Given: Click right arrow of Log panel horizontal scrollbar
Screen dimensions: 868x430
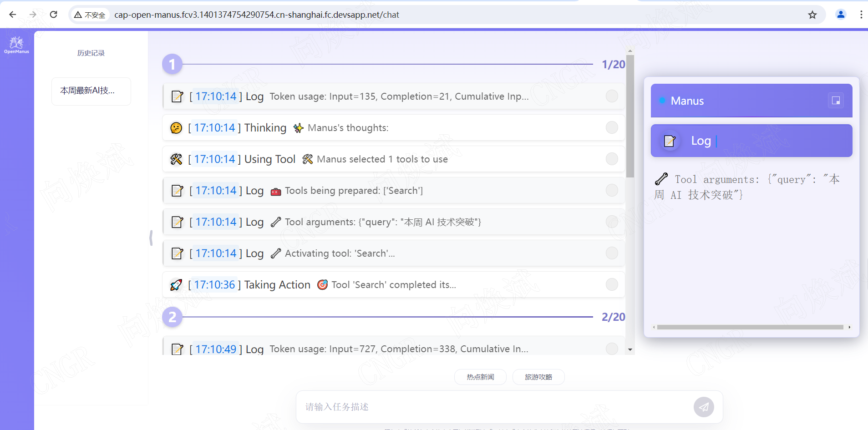Looking at the screenshot, I should pos(849,327).
